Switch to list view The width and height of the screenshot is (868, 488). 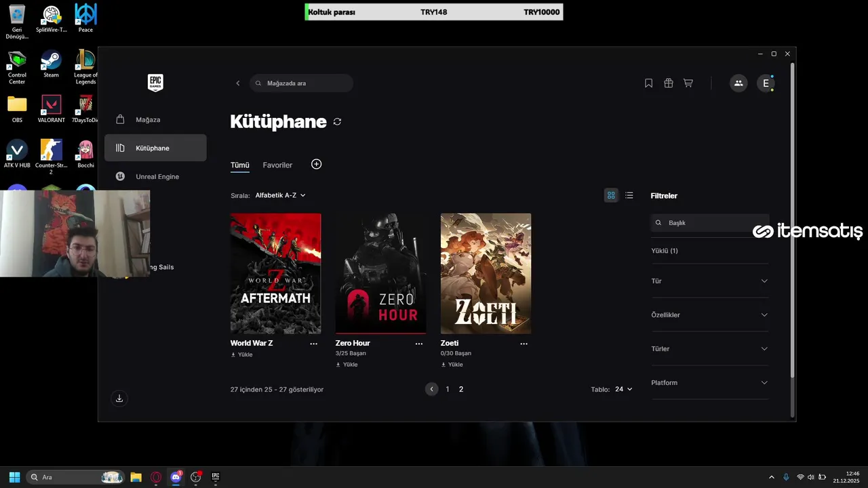[629, 195]
